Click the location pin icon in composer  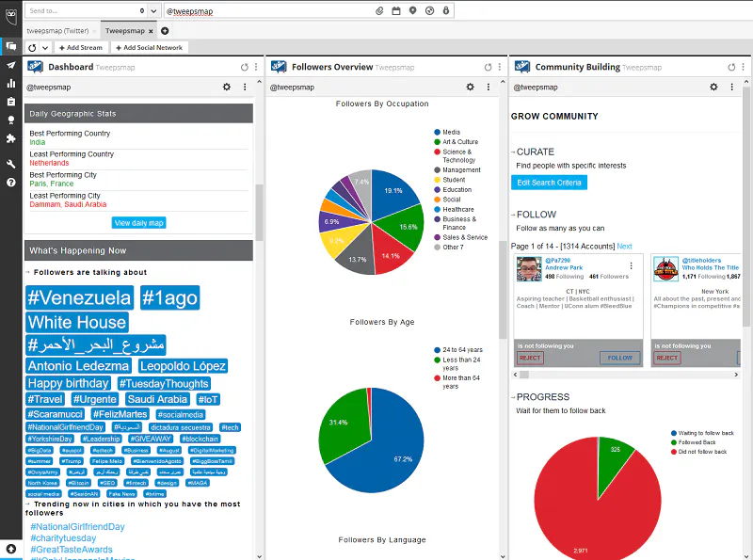click(x=412, y=10)
